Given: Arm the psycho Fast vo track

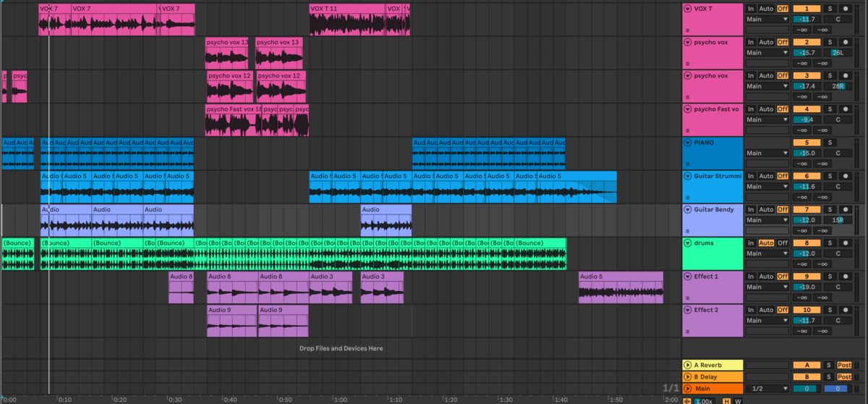Looking at the screenshot, I should point(844,109).
